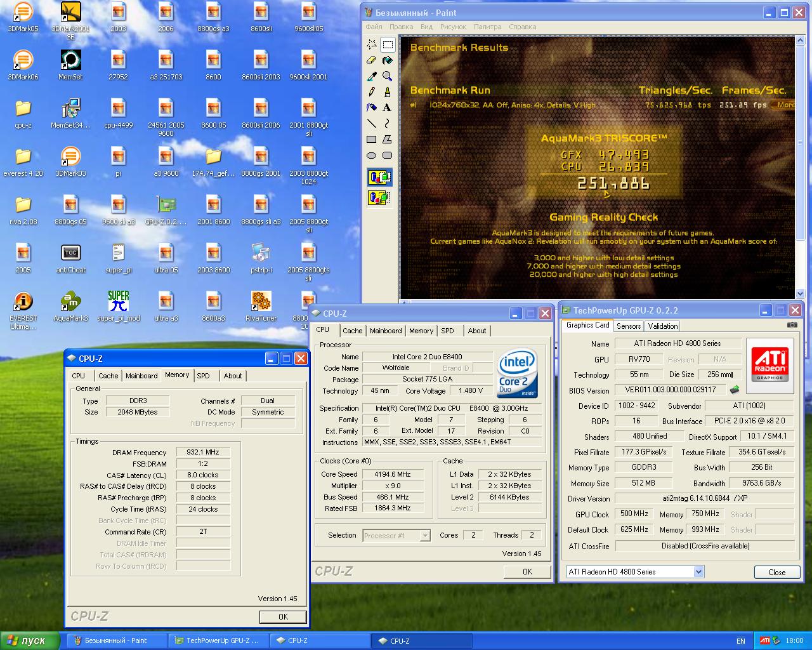Click OK in the CPU-Z memory window

pyautogui.click(x=283, y=616)
